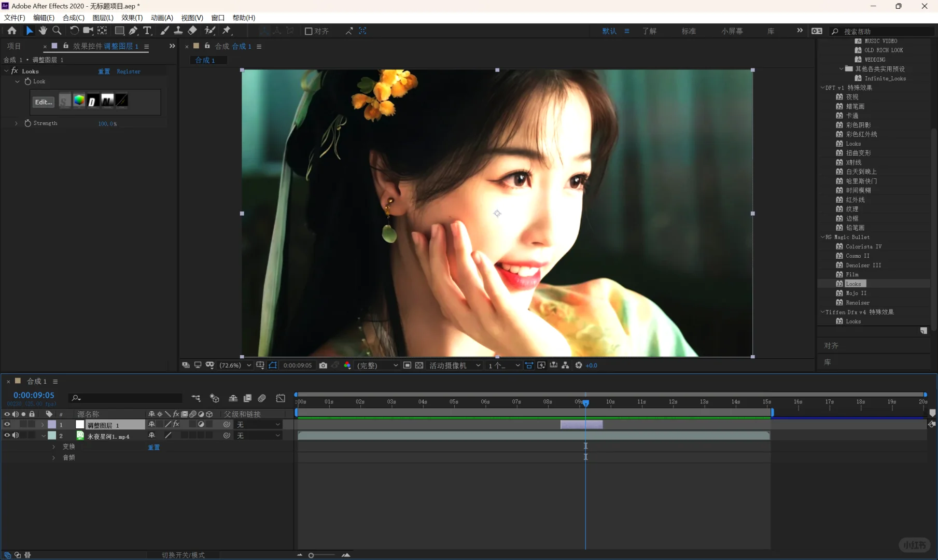
Task: Select the Brush tool
Action: click(x=164, y=31)
